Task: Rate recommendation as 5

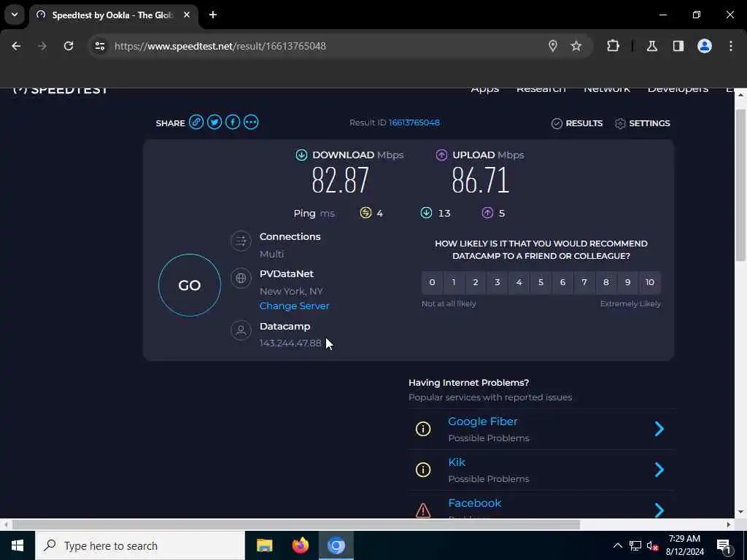Action: (541, 282)
